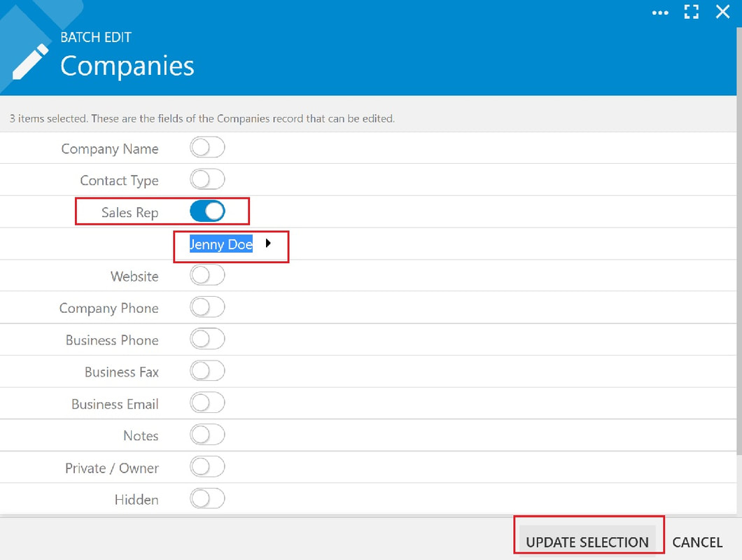
Task: Enable the Website toggle
Action: (x=207, y=275)
